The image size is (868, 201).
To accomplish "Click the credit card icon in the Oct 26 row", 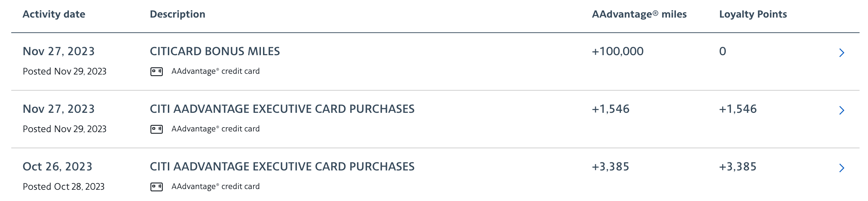I will click(x=156, y=187).
